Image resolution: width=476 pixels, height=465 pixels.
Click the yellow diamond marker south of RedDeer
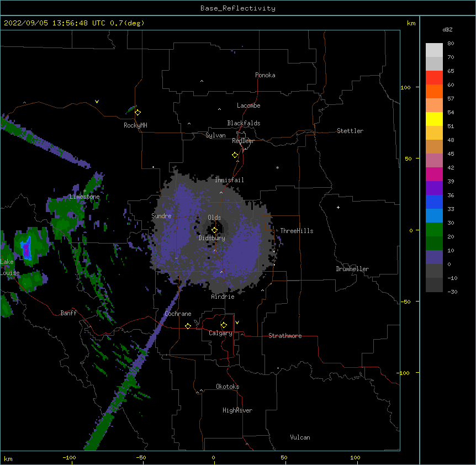235,155
